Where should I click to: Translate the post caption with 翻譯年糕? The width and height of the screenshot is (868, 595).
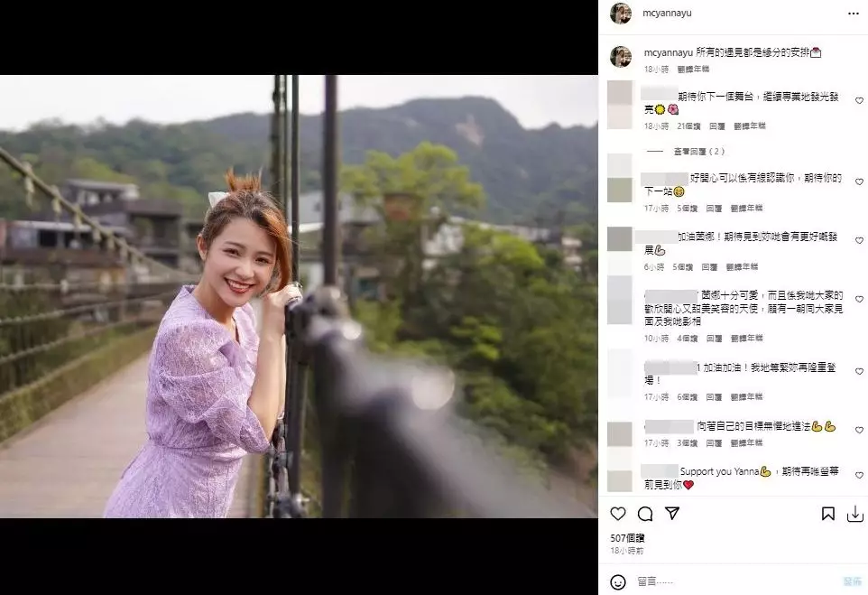click(693, 70)
